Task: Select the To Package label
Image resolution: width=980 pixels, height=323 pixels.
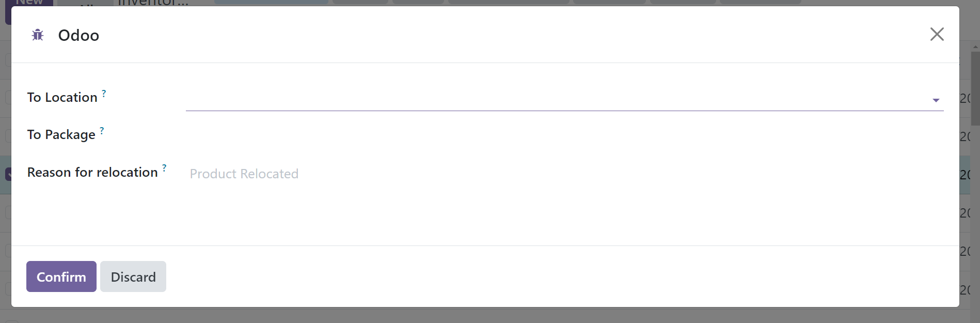Action: click(61, 134)
